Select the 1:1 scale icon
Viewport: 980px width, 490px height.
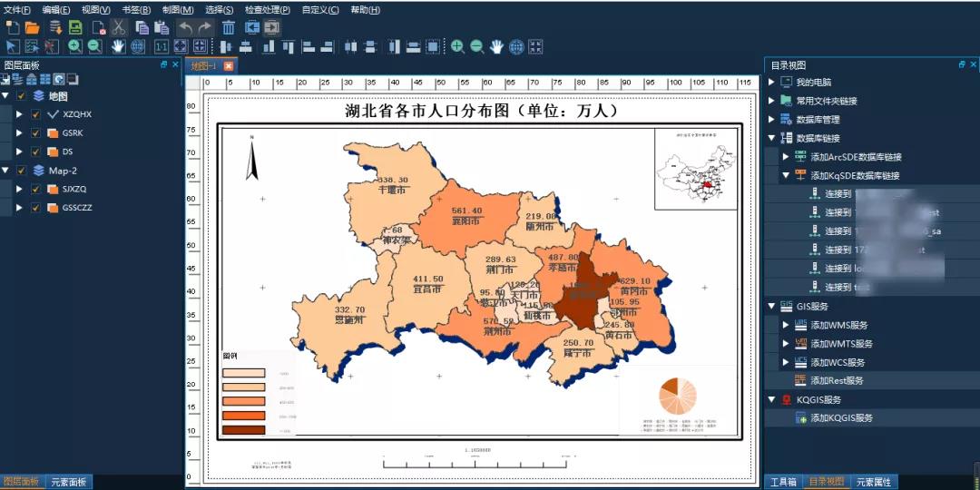161,46
